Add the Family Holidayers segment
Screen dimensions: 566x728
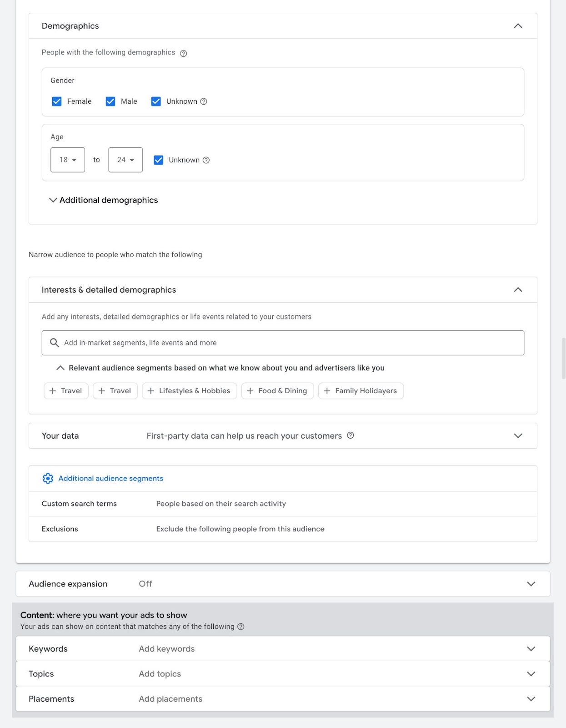coord(361,391)
